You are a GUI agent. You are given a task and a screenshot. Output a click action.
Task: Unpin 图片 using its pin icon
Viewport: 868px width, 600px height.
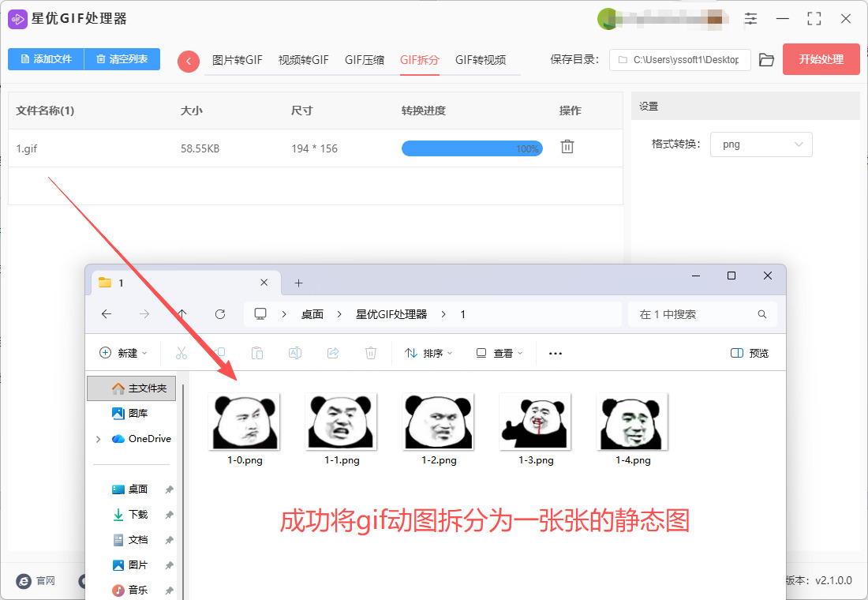click(170, 565)
